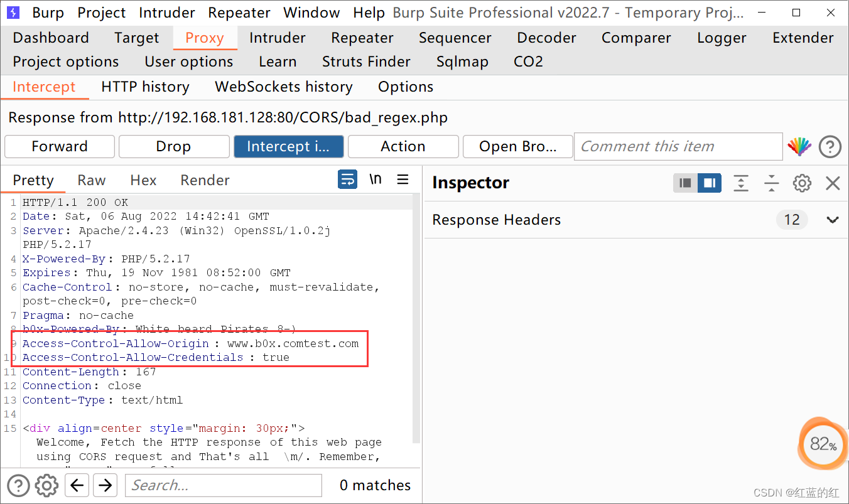Open the Intruder menu in menu bar
Screen dimensions: 849x504
click(167, 13)
